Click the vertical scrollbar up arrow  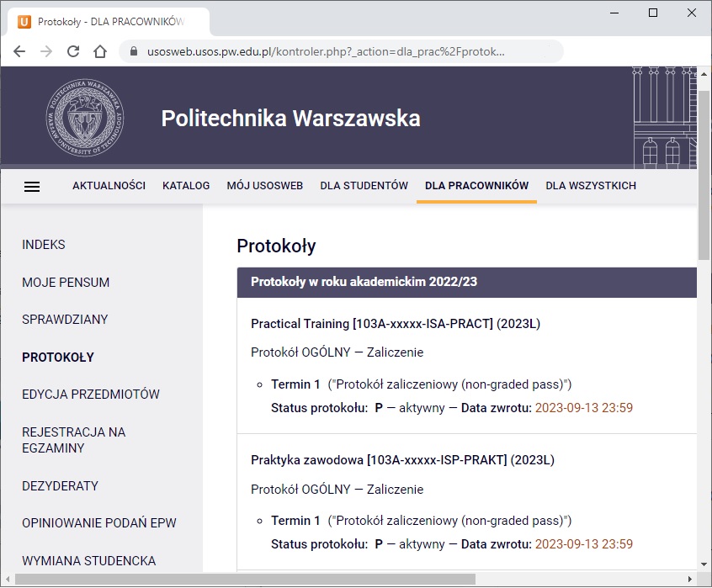pos(704,73)
